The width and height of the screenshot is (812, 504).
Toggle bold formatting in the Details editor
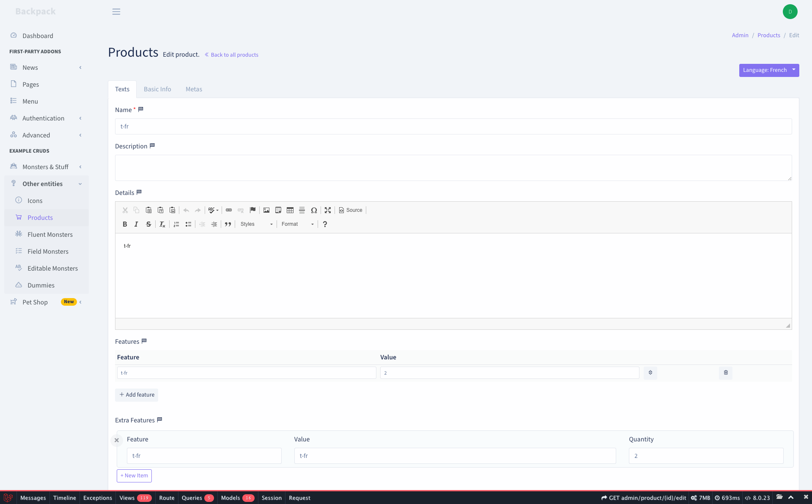125,224
